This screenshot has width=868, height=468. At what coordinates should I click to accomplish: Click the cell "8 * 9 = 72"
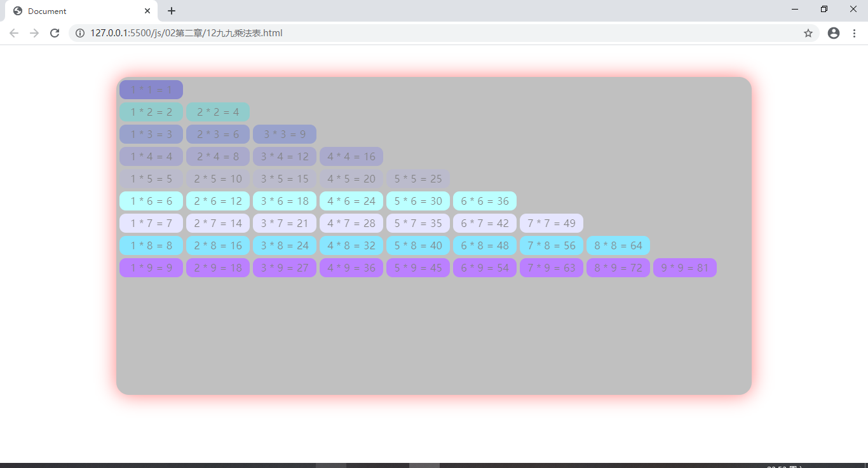618,268
